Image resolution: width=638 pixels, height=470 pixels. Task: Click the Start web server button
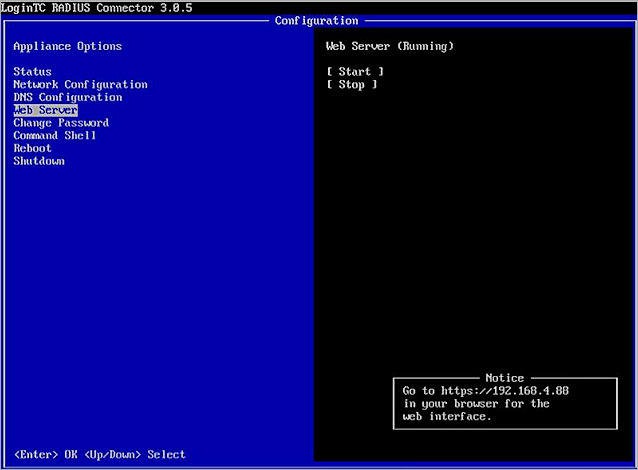355,72
